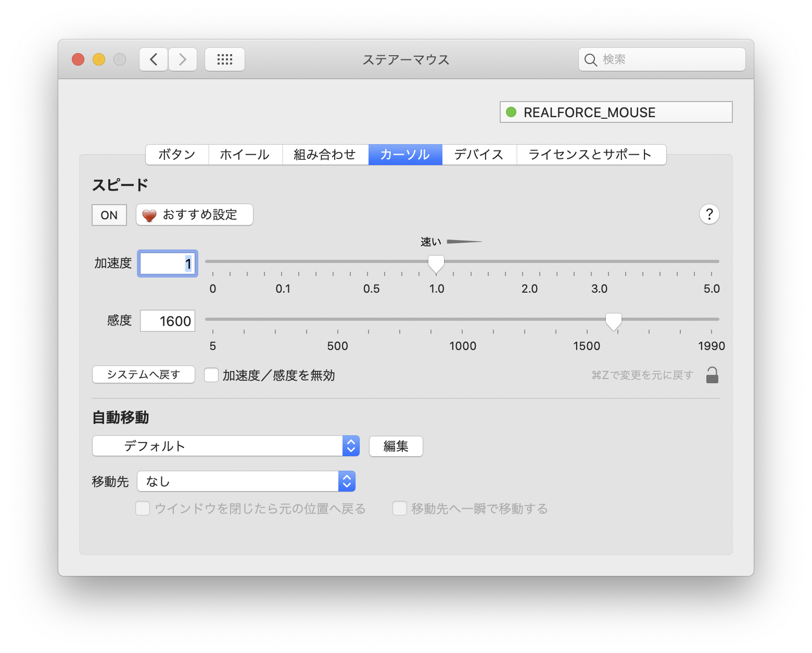Tick the 移動先へ一瞬で移動する checkbox
The height and width of the screenshot is (653, 812).
pos(399,508)
